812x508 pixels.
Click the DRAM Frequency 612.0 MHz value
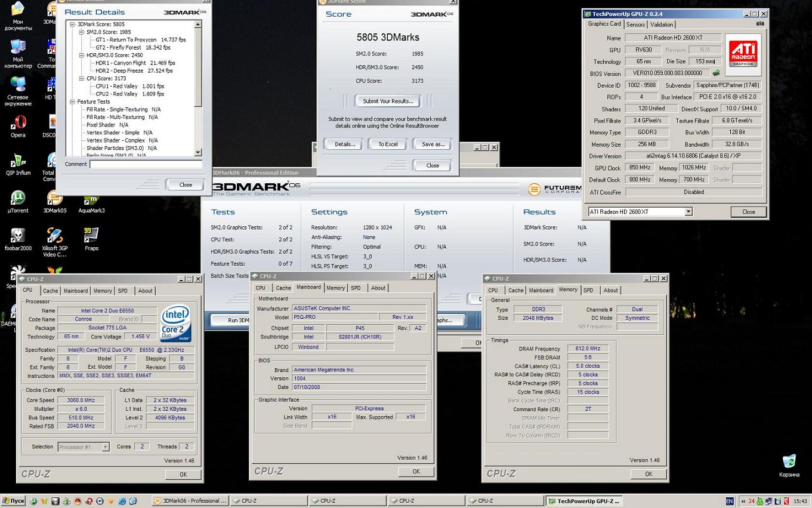coord(588,349)
